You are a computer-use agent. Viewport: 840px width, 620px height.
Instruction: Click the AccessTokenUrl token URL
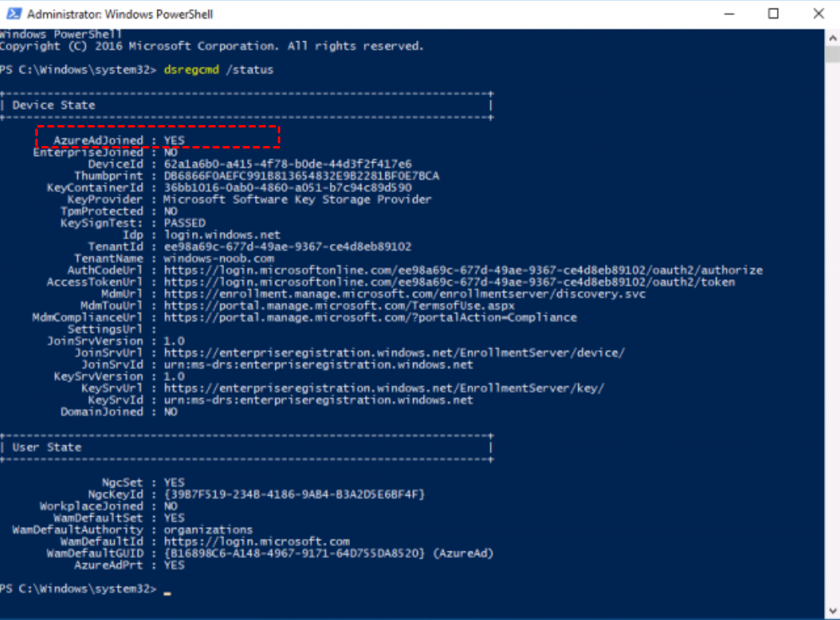449,282
